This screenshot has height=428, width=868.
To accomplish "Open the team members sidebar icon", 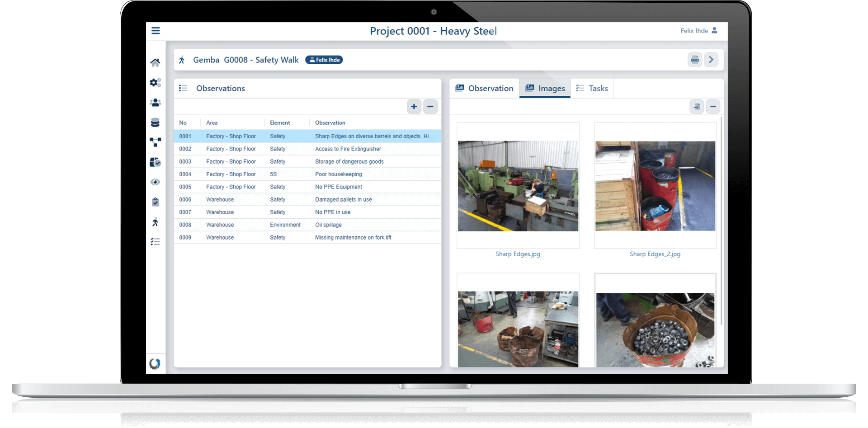I will pyautogui.click(x=155, y=103).
